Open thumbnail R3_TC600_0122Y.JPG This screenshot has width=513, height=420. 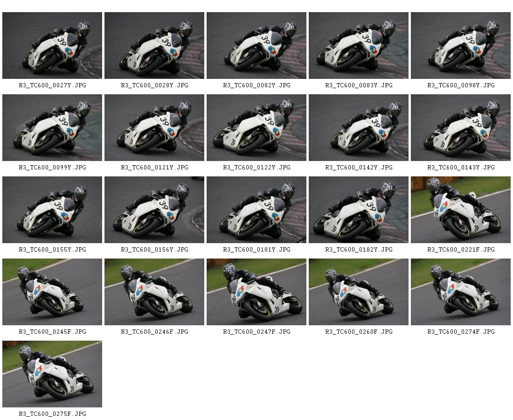click(x=256, y=128)
